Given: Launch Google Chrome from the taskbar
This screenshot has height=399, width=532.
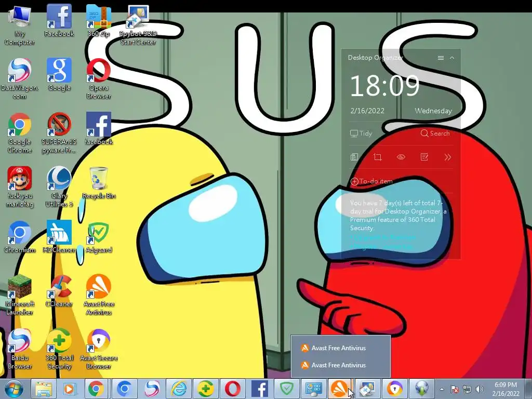Looking at the screenshot, I should (97, 389).
